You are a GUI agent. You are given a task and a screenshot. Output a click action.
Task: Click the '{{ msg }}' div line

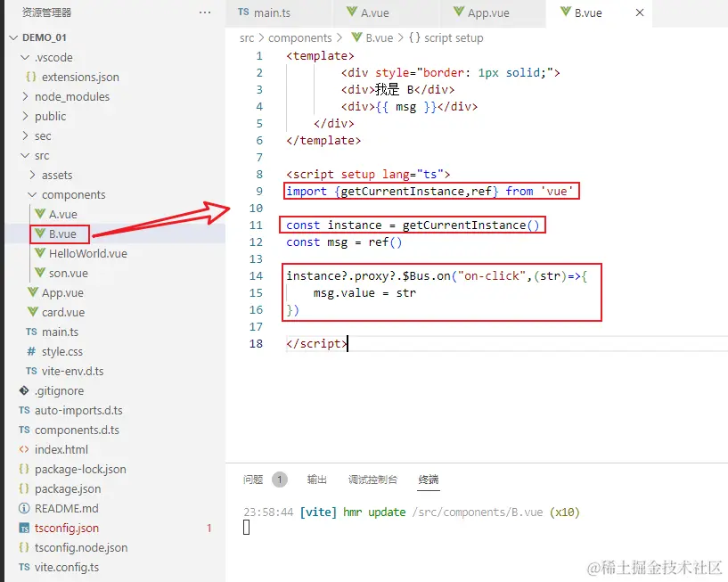pos(409,106)
